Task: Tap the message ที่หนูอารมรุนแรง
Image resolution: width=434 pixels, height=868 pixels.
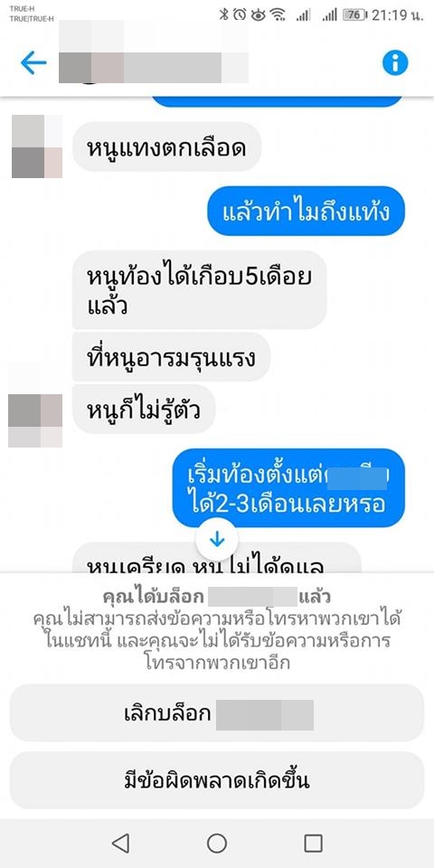Action: coord(171,357)
